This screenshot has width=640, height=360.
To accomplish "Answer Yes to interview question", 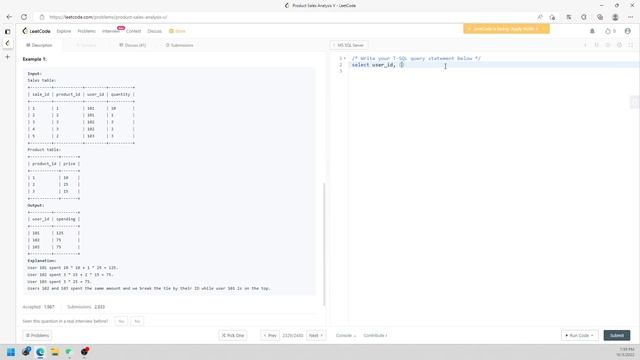I will [121, 321].
